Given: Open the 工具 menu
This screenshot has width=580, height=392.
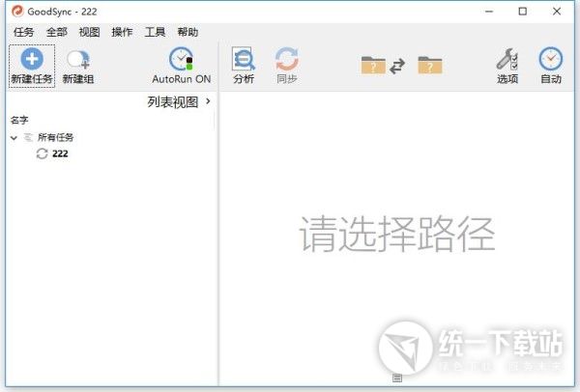Looking at the screenshot, I should [x=155, y=32].
